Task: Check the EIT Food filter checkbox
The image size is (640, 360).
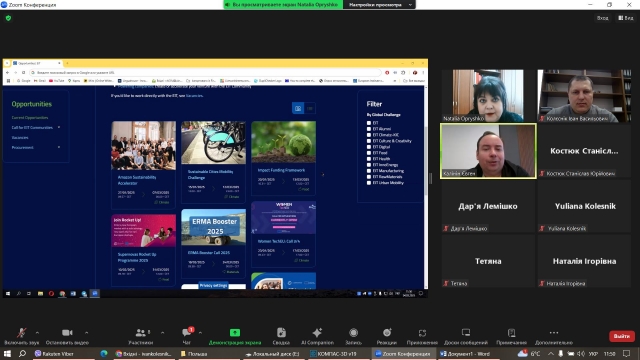Action: pyautogui.click(x=369, y=153)
